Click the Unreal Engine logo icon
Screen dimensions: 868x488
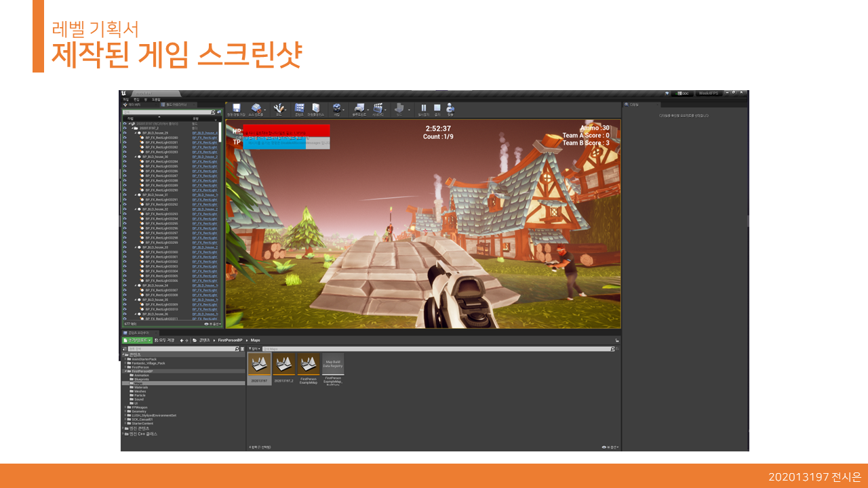(124, 94)
